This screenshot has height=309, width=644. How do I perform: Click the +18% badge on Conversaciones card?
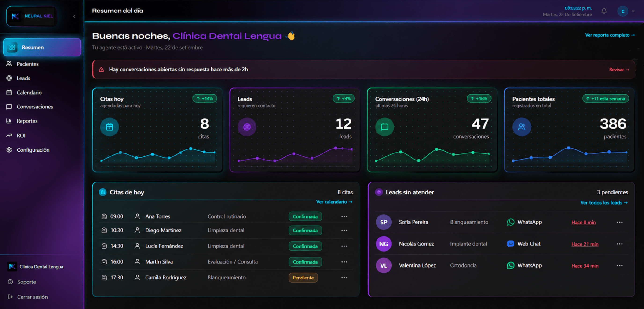tap(479, 99)
